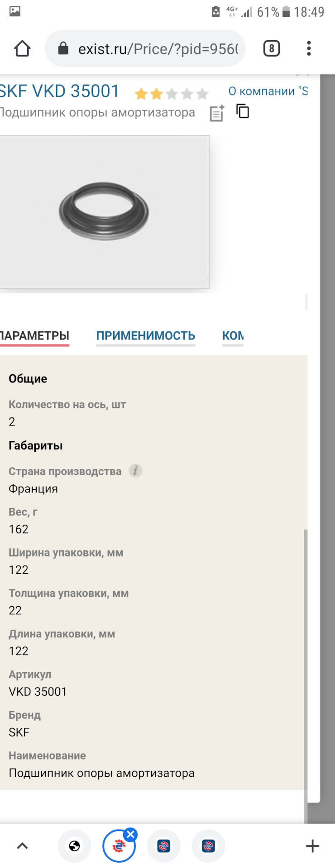
Task: Open the tab switcher showing 8
Action: tap(272, 48)
